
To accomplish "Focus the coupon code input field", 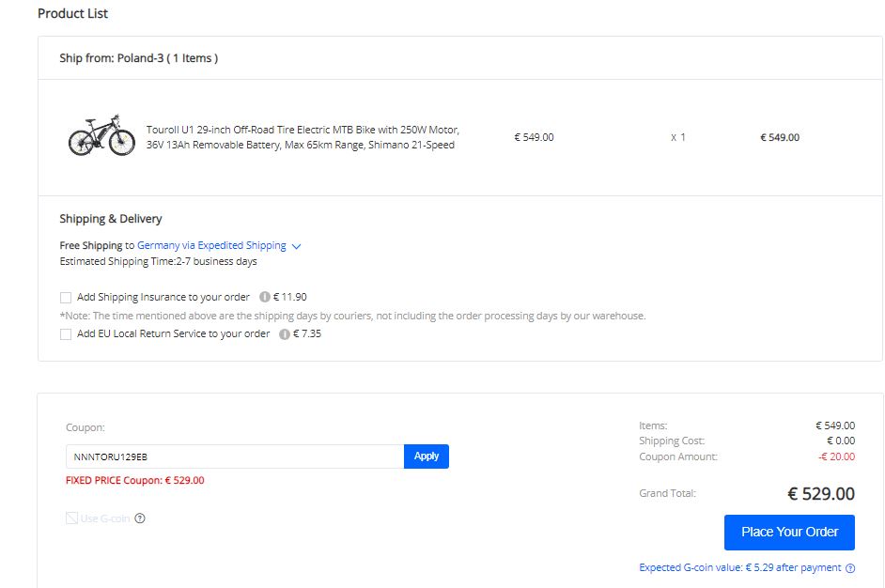I will [235, 456].
